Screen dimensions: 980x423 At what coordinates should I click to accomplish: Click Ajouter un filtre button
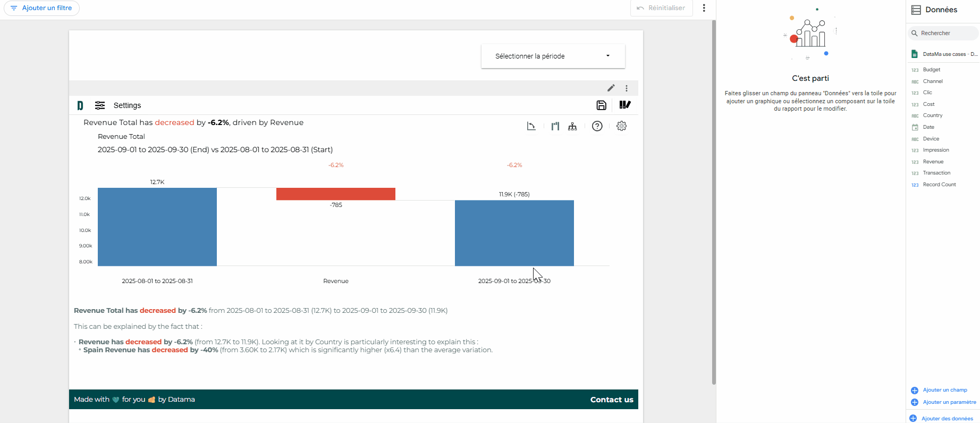tap(41, 8)
